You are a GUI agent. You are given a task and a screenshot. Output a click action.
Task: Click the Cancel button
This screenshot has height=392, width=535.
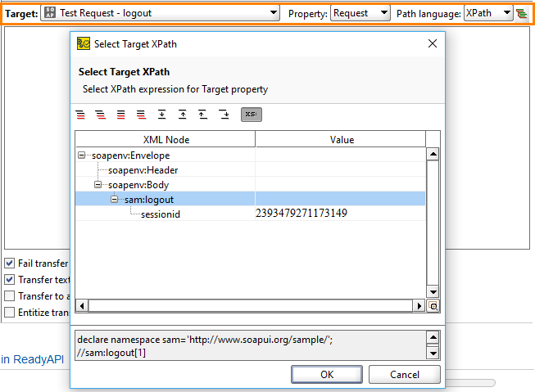click(404, 374)
